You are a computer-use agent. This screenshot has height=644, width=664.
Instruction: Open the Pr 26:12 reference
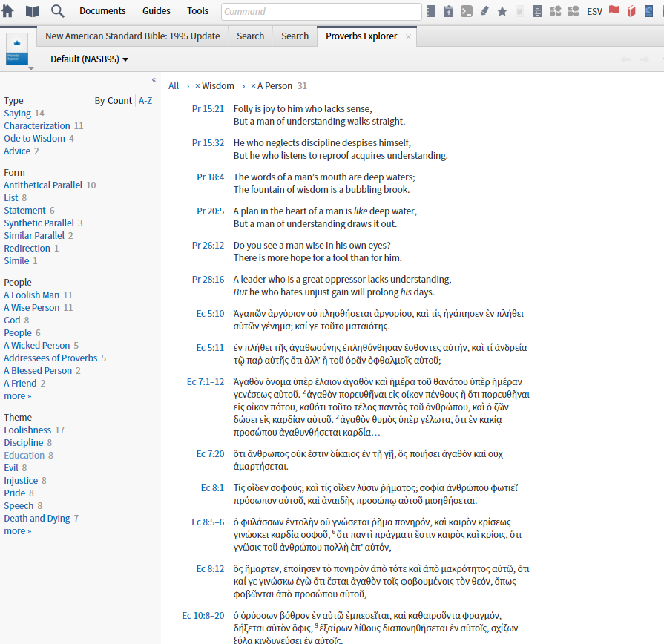coord(208,246)
